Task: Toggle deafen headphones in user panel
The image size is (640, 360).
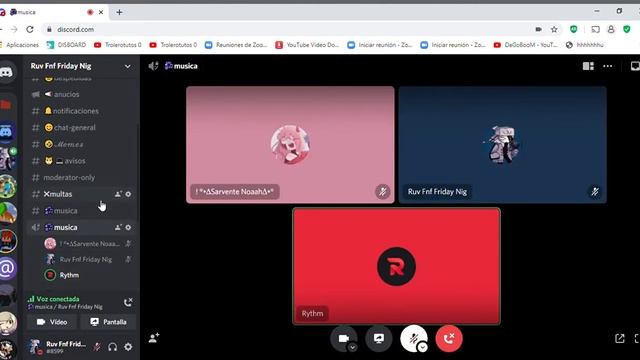Action: (x=113, y=347)
